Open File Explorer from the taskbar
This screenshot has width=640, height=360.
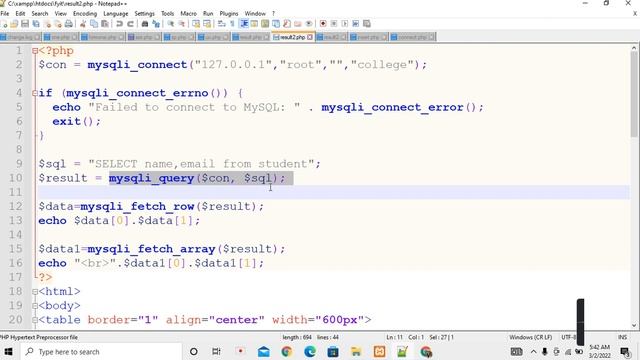pos(356,352)
